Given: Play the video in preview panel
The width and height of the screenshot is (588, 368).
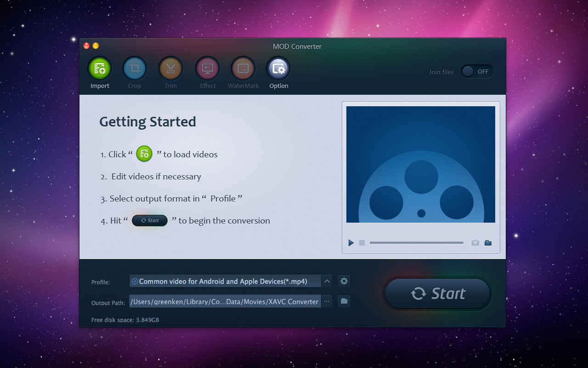Looking at the screenshot, I should pyautogui.click(x=351, y=242).
